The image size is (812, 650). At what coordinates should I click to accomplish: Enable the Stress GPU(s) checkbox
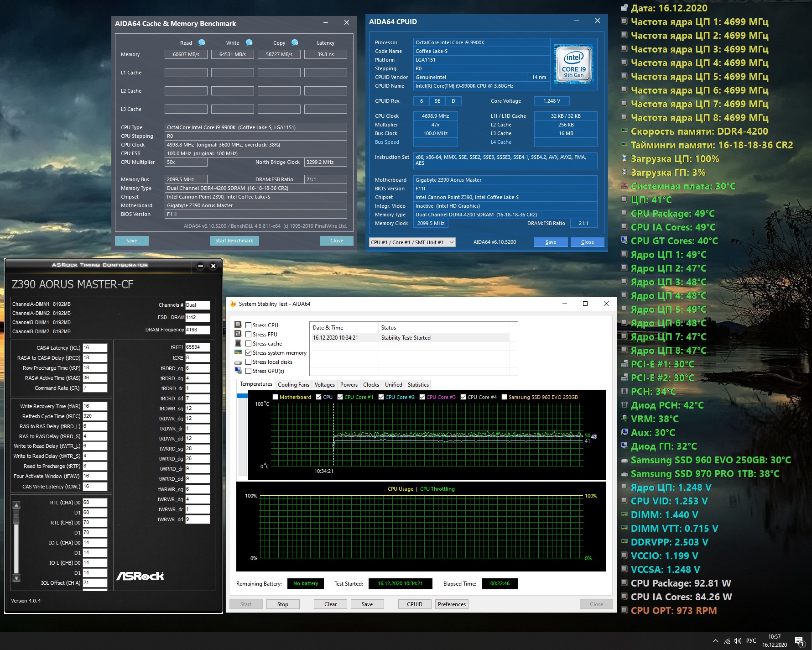[x=249, y=371]
